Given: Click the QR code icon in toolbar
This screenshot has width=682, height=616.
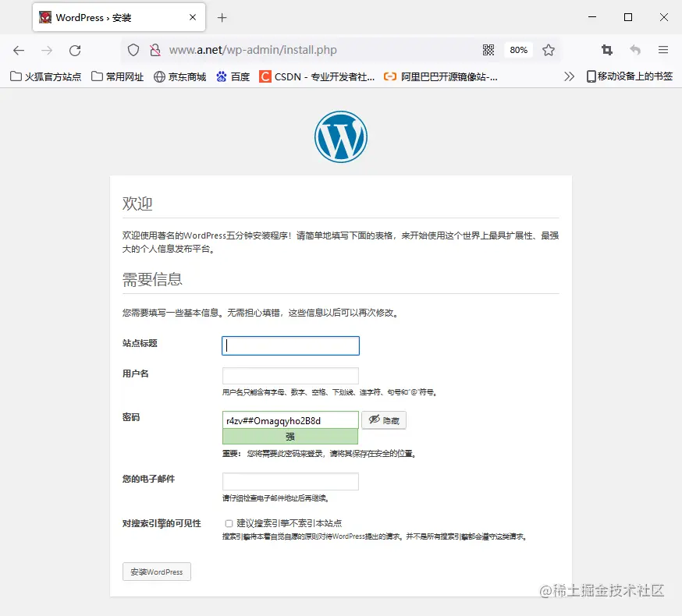Looking at the screenshot, I should click(488, 49).
